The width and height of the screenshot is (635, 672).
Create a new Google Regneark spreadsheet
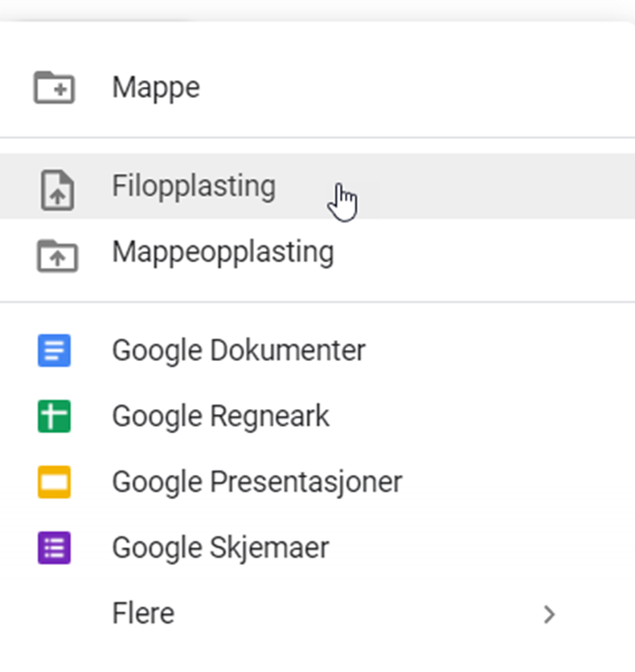pos(317,416)
